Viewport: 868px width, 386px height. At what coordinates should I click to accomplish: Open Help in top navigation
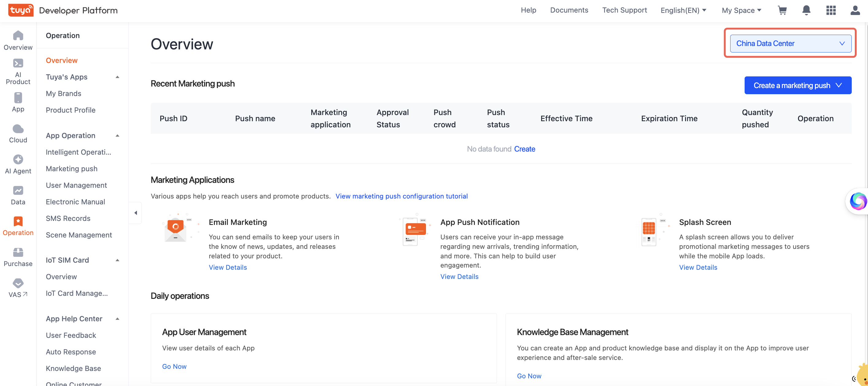click(x=528, y=10)
